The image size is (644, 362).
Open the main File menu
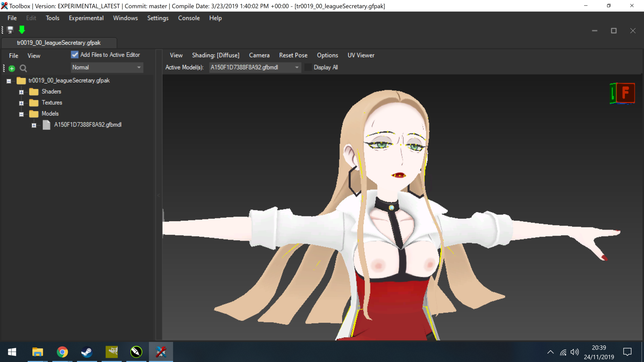pos(12,18)
